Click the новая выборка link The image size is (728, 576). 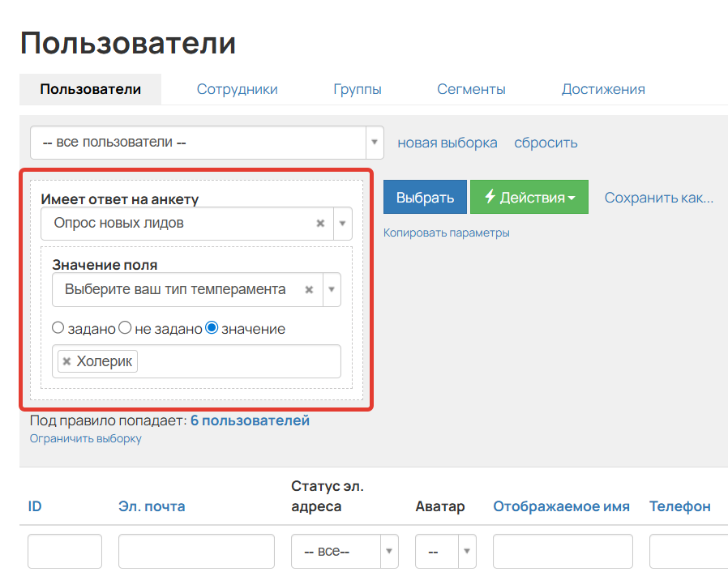coord(447,142)
